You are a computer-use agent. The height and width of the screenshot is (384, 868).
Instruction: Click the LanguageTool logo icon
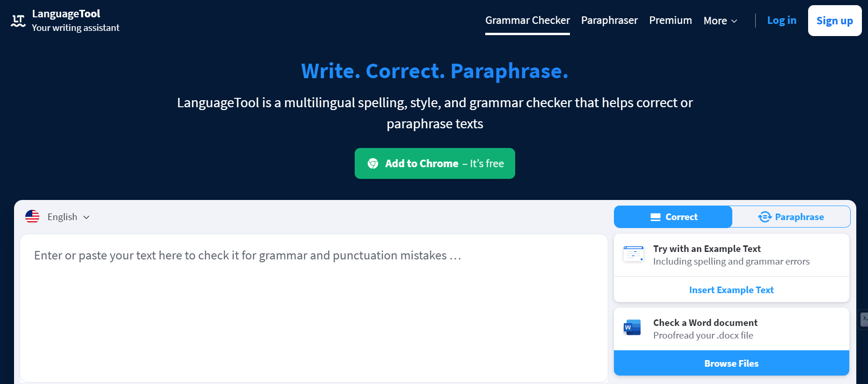pos(17,20)
